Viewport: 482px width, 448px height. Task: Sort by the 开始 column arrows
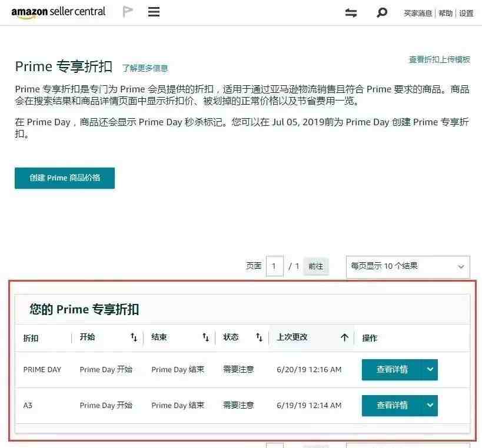click(134, 337)
